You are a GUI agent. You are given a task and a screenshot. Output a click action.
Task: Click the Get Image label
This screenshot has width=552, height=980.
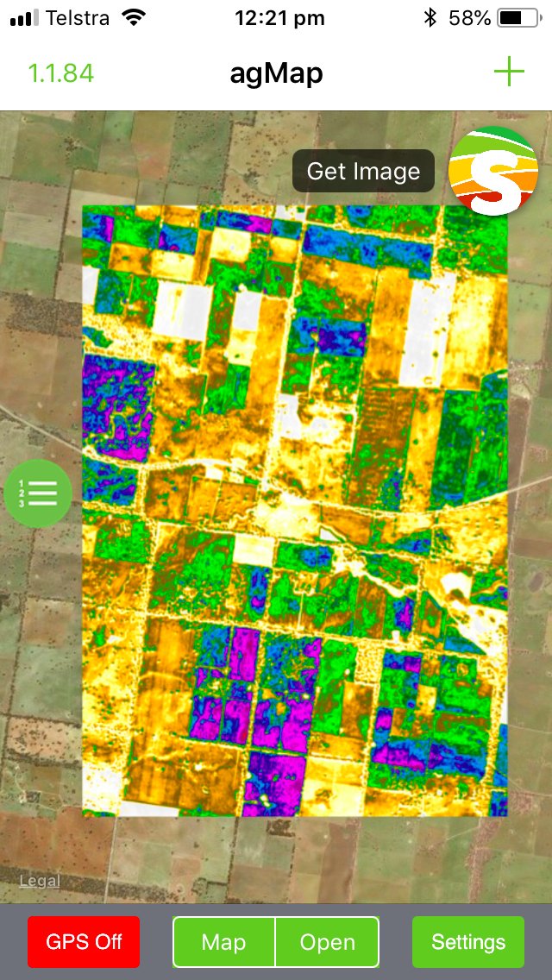(x=363, y=171)
